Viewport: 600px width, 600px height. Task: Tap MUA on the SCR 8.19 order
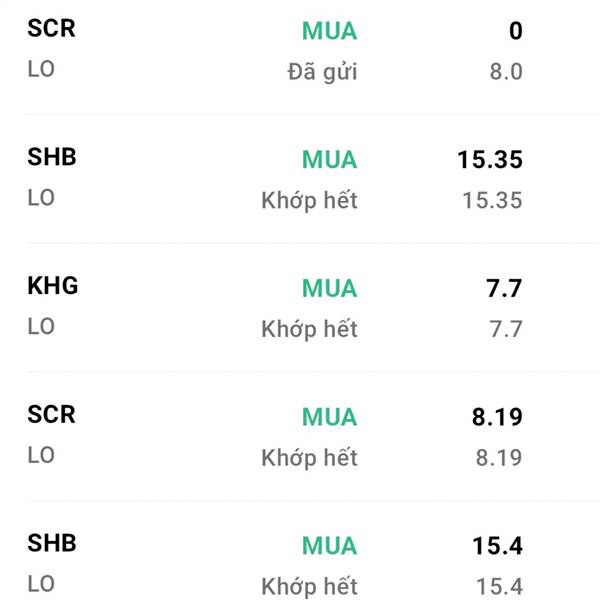pos(329,417)
